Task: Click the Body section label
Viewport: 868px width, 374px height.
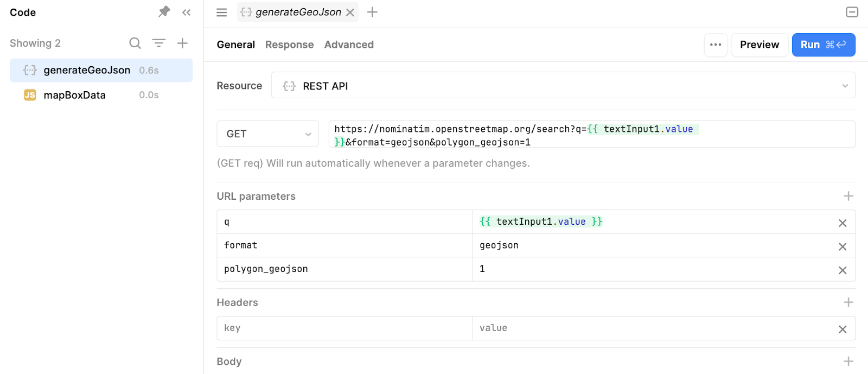Action: tap(229, 362)
